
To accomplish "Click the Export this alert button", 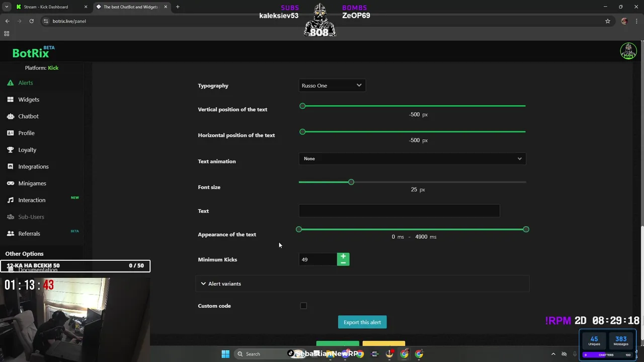I will (362, 322).
